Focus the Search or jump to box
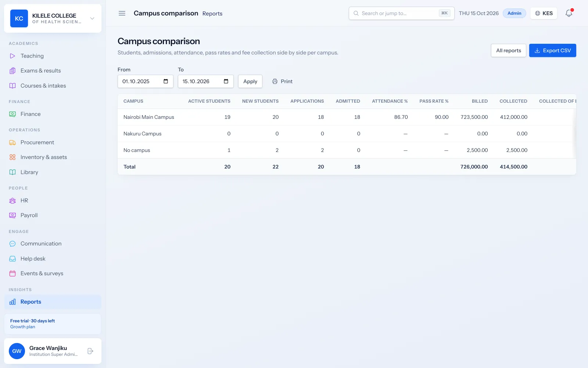Viewport: 588px width, 368px height. (x=401, y=13)
